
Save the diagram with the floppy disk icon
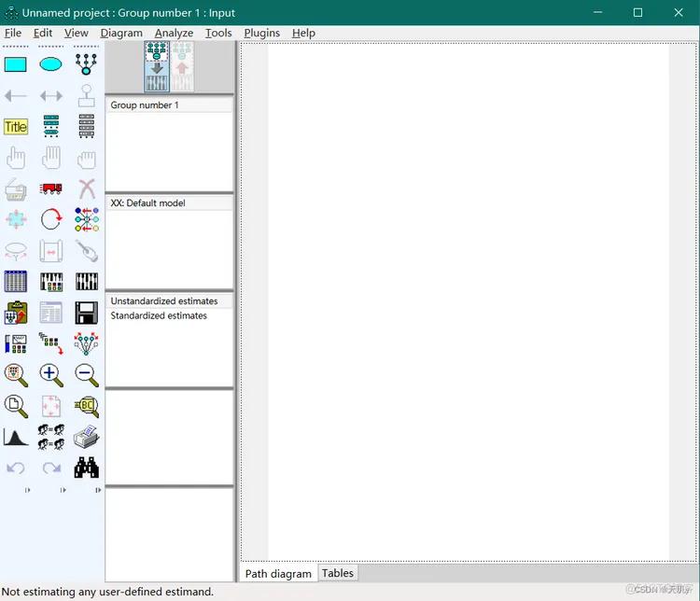pyautogui.click(x=86, y=313)
